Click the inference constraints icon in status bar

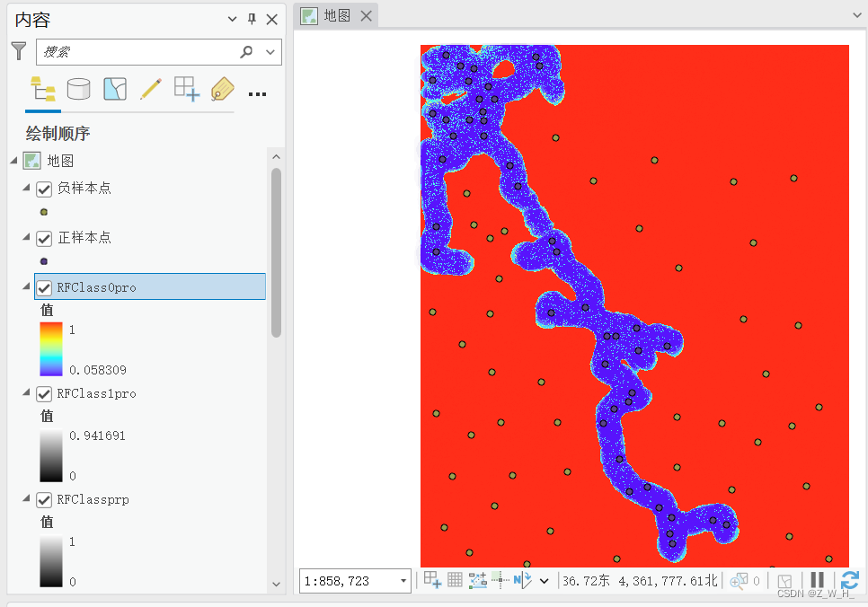point(500,580)
